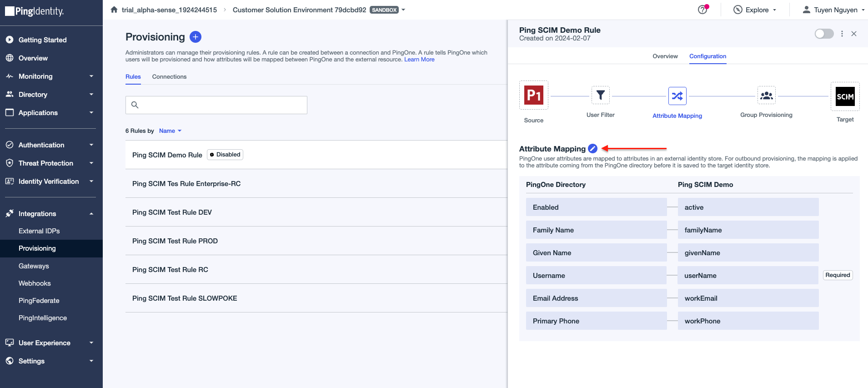The image size is (868, 388).
Task: Open PingFederate in sidebar
Action: 39,301
